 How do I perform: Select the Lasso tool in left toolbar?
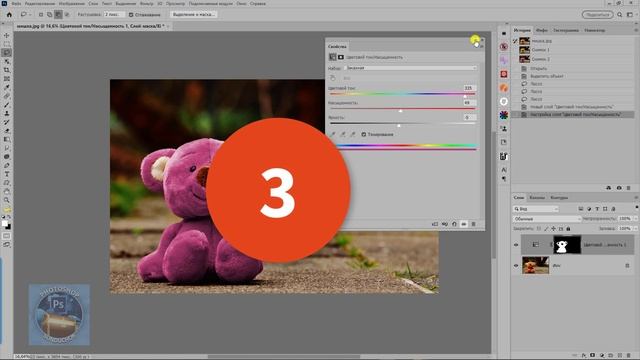7,53
